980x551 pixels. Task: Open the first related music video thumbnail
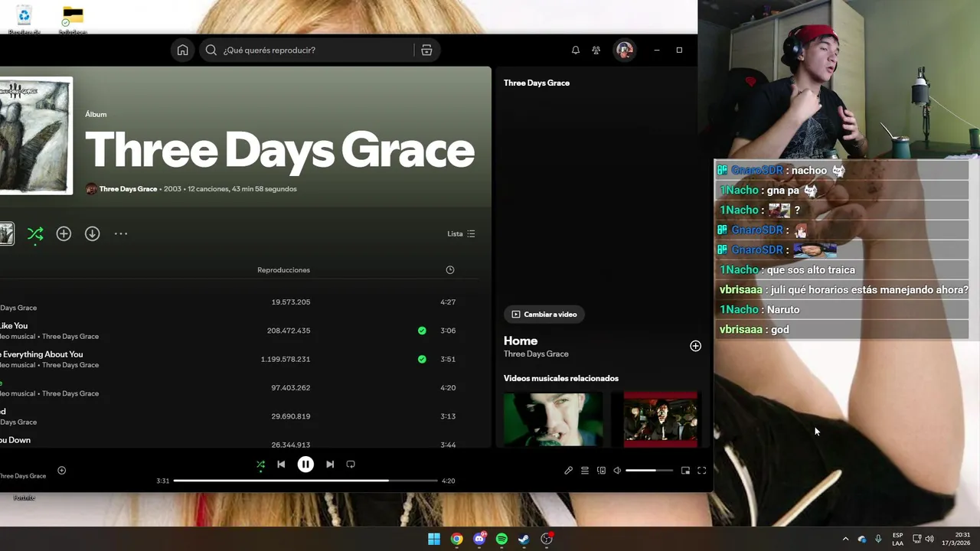point(553,419)
